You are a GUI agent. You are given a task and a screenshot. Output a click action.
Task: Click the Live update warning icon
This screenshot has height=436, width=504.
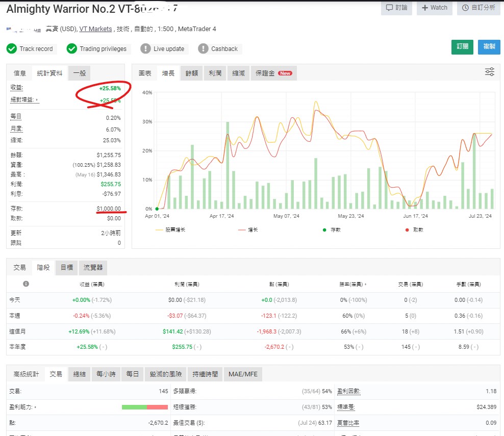coord(145,49)
